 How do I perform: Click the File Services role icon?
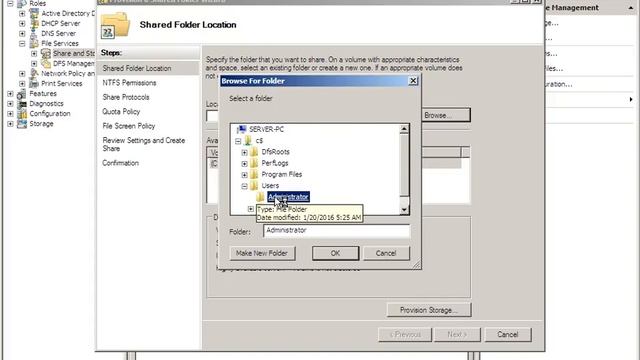[34, 43]
